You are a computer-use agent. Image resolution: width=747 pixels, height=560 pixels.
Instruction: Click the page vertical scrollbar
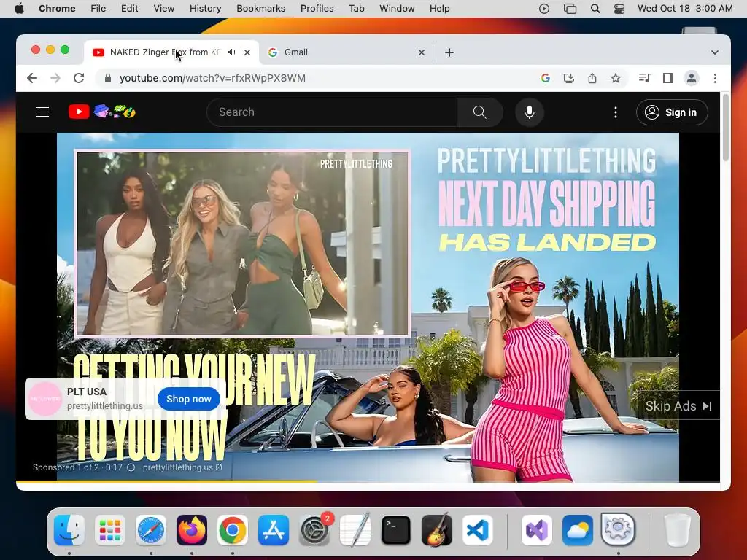[726, 128]
